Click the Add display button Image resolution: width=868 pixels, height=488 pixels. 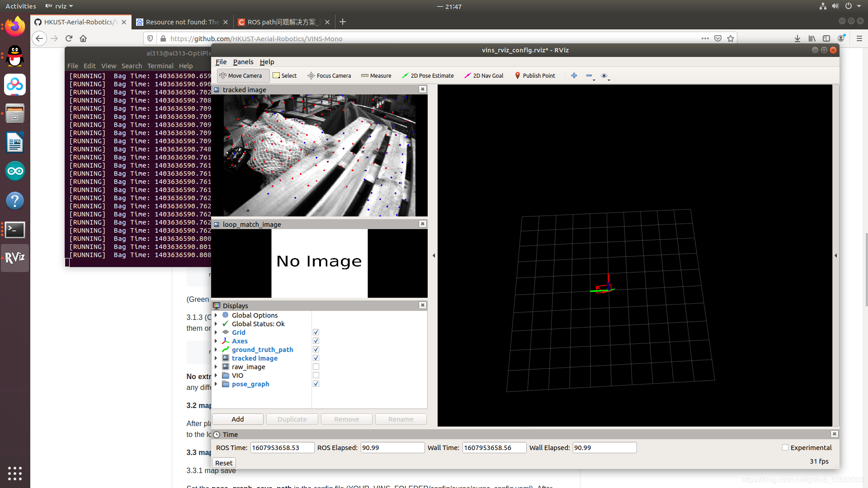(x=237, y=419)
